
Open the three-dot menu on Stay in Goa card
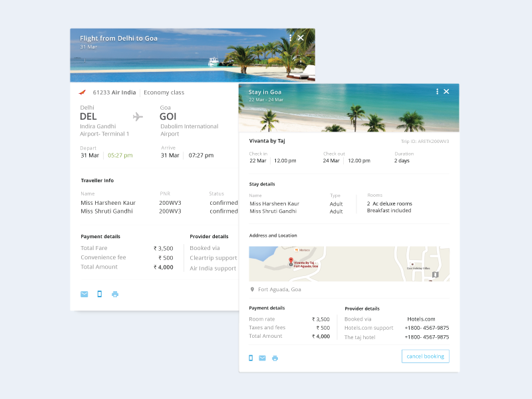437,91
